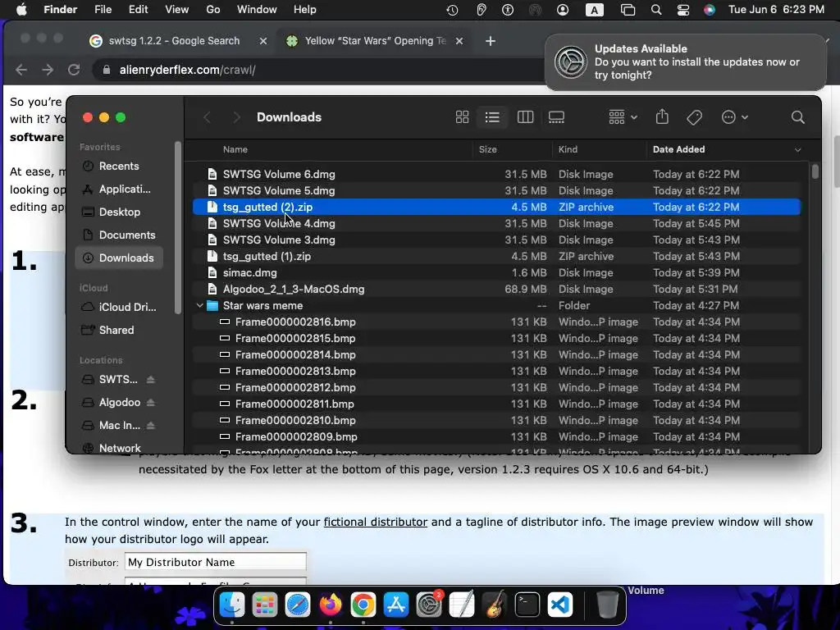Select SWTSG Volume 6.dmg file
Viewport: 840px width, 630px height.
point(496,174)
